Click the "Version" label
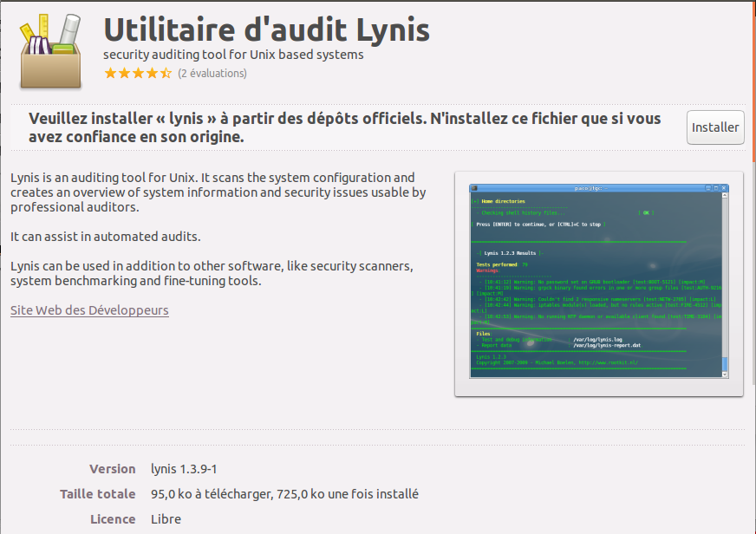756x534 pixels. click(113, 469)
